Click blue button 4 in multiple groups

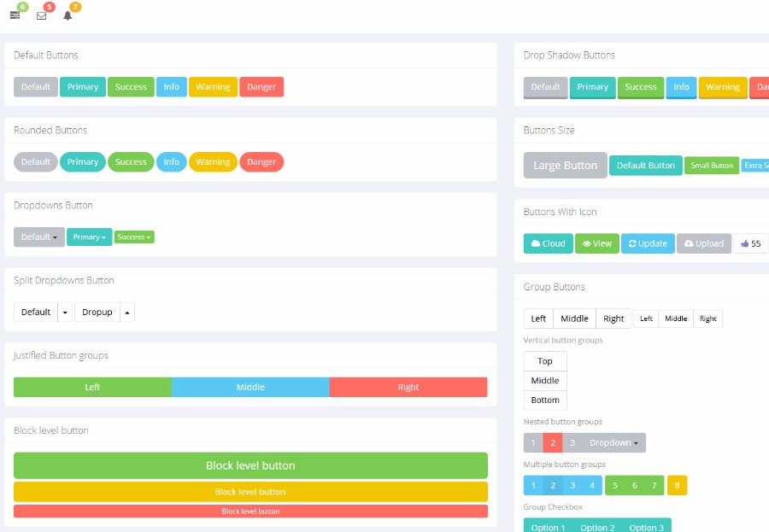tap(592, 485)
